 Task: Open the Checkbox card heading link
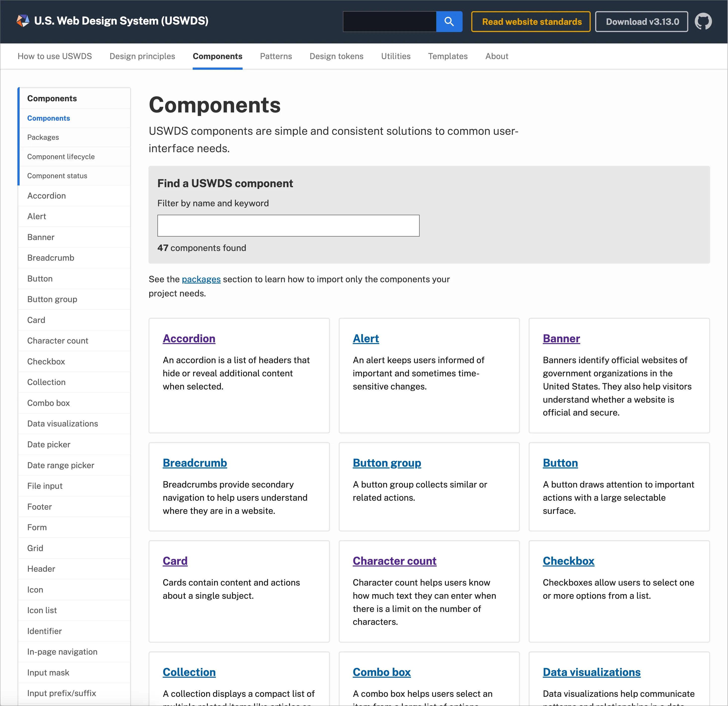pyautogui.click(x=568, y=561)
